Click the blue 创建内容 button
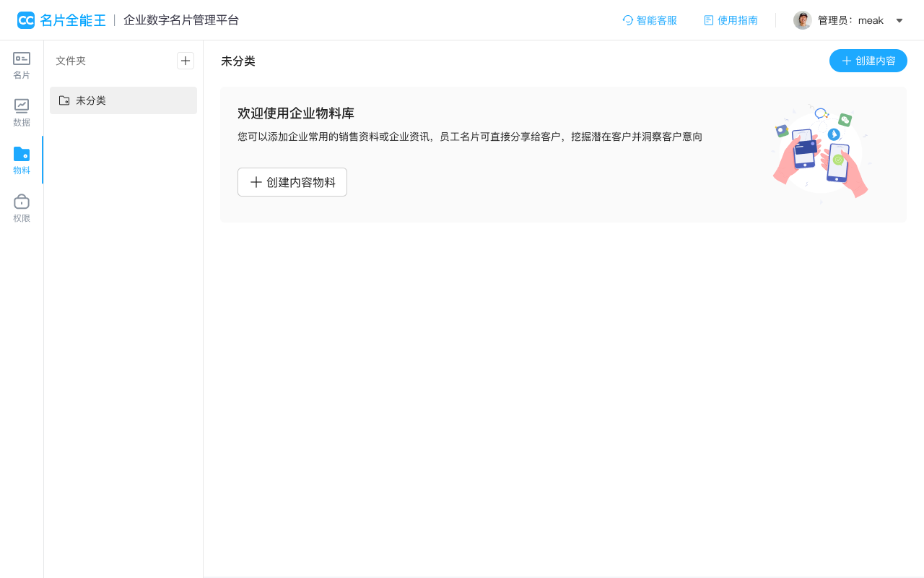 [868, 61]
